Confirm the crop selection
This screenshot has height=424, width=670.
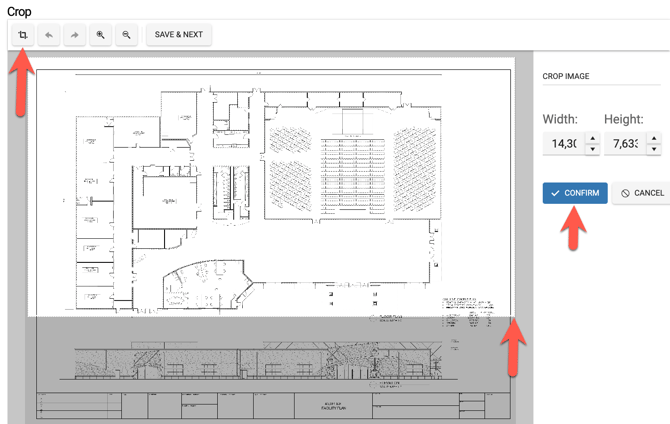click(x=575, y=193)
